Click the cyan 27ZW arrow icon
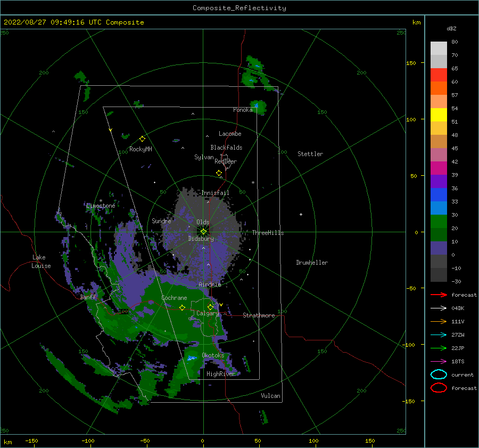The height and width of the screenshot is (448, 479). tap(439, 335)
